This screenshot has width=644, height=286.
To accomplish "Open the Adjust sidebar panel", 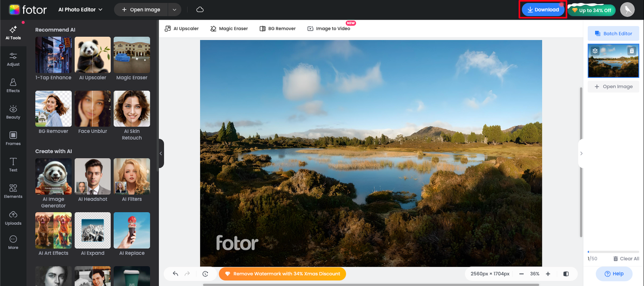I will point(13,59).
